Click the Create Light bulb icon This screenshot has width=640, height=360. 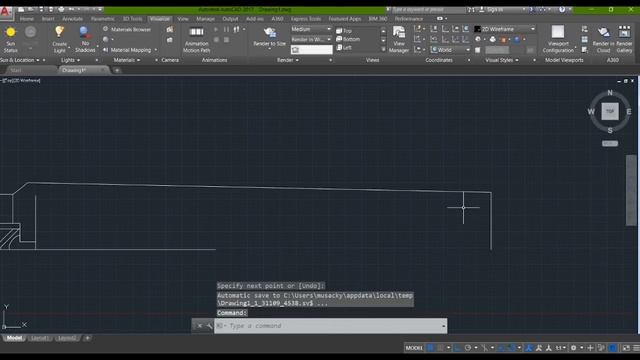[x=60, y=31]
